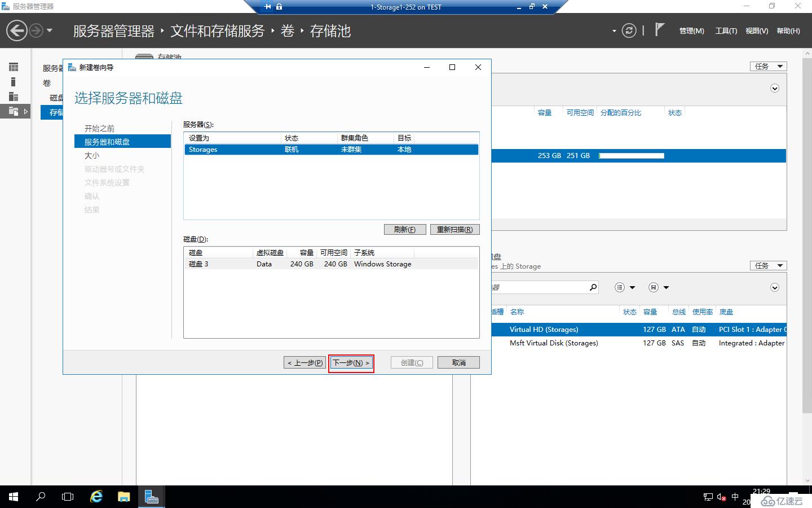Sort physical disks by 名称 column

coord(517,312)
